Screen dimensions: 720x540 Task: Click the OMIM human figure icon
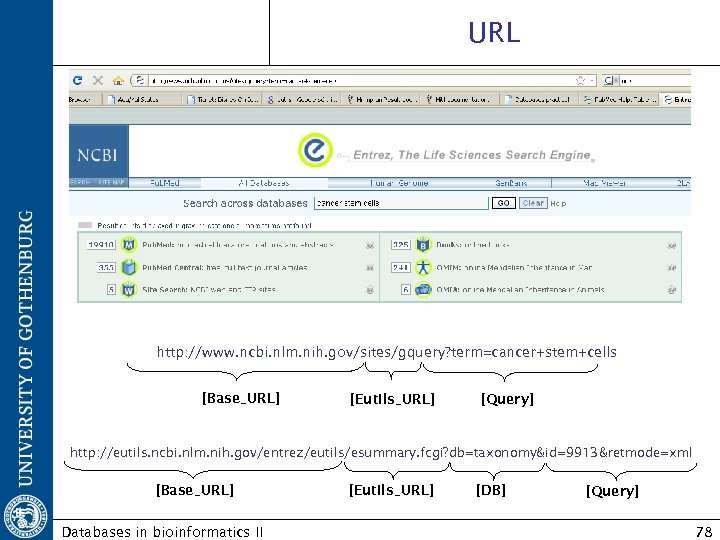(423, 267)
